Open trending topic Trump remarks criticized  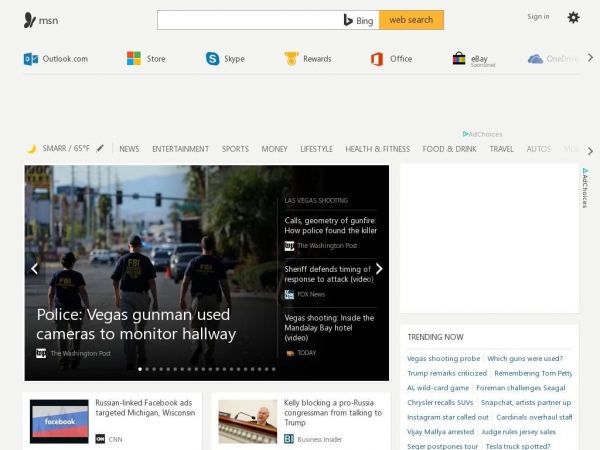click(447, 373)
